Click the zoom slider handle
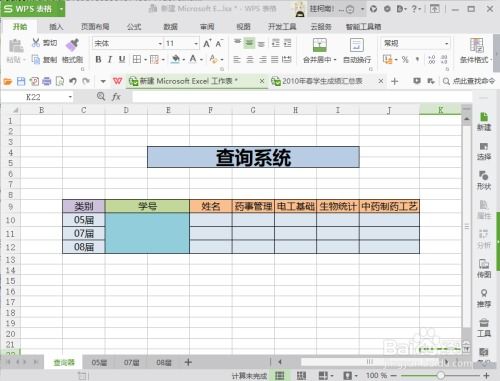500x381 pixels. [441, 376]
